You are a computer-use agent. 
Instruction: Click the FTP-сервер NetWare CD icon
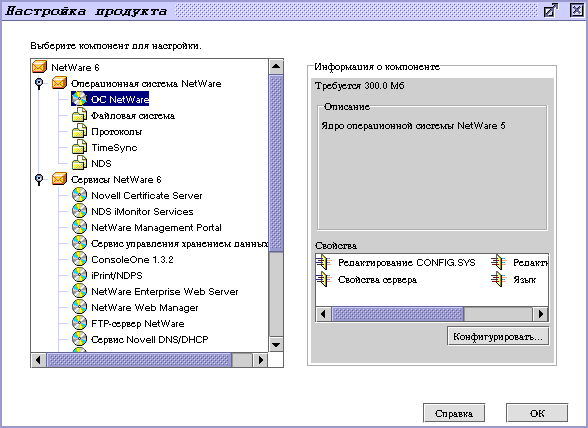point(79,323)
